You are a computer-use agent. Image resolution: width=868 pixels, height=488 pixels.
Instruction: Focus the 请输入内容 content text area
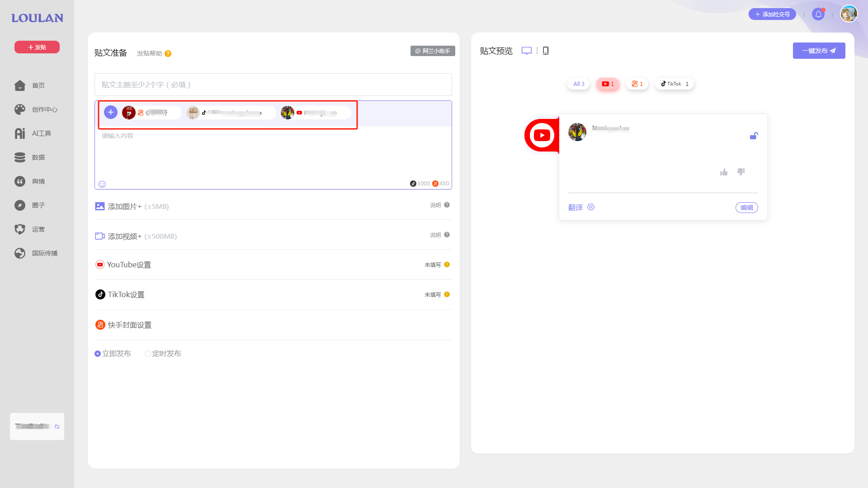[x=273, y=154]
